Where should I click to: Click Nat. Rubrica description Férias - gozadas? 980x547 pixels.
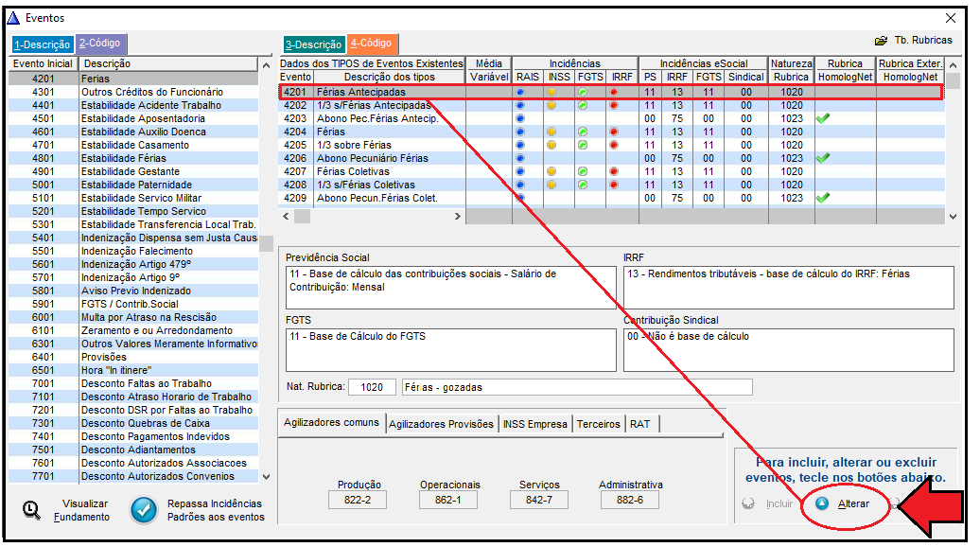pyautogui.click(x=577, y=387)
